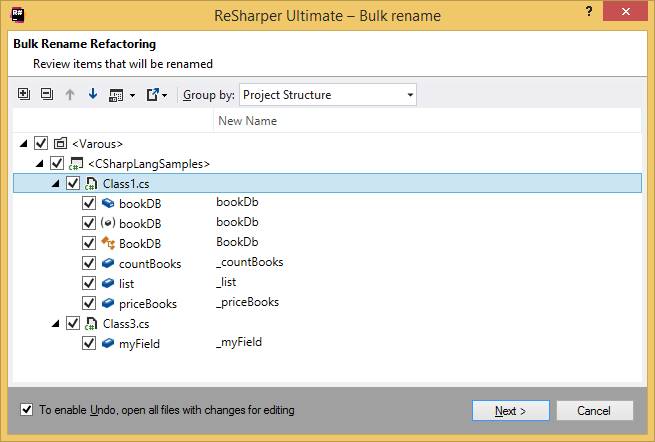Collapse the Class1.cs tree node
This screenshot has height=442, width=655.
56,184
